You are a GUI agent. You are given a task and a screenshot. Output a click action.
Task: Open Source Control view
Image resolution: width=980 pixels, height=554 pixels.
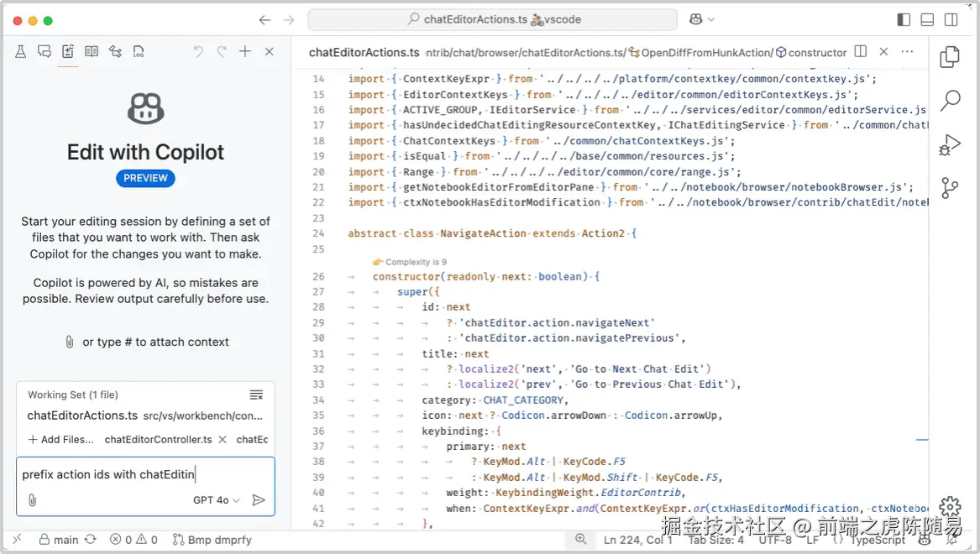(x=950, y=188)
